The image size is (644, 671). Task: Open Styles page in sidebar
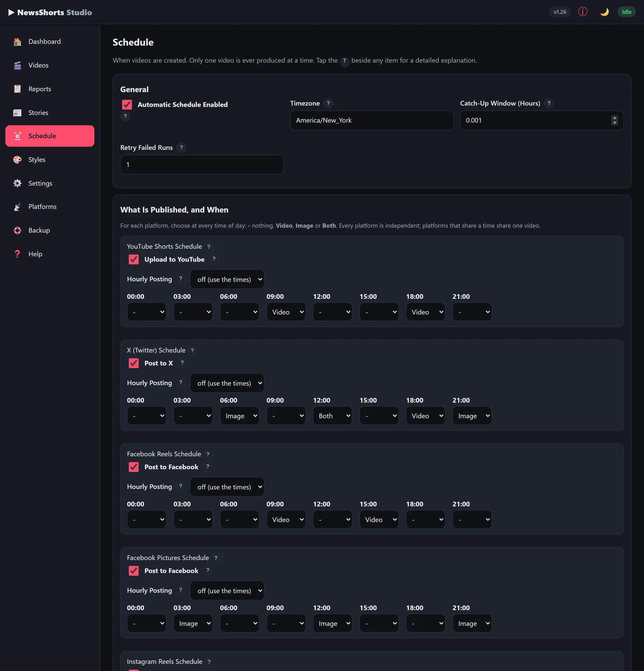click(50, 160)
